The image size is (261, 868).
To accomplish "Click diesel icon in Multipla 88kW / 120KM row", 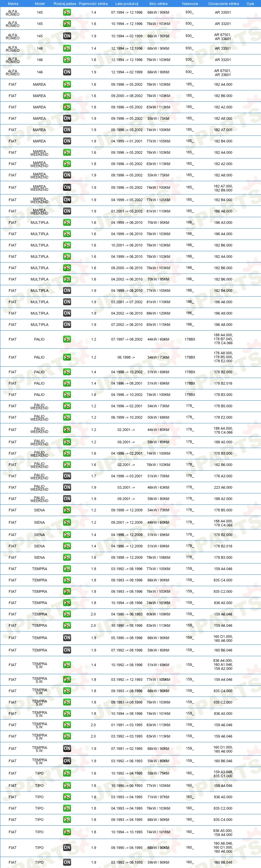I will 67,313.
